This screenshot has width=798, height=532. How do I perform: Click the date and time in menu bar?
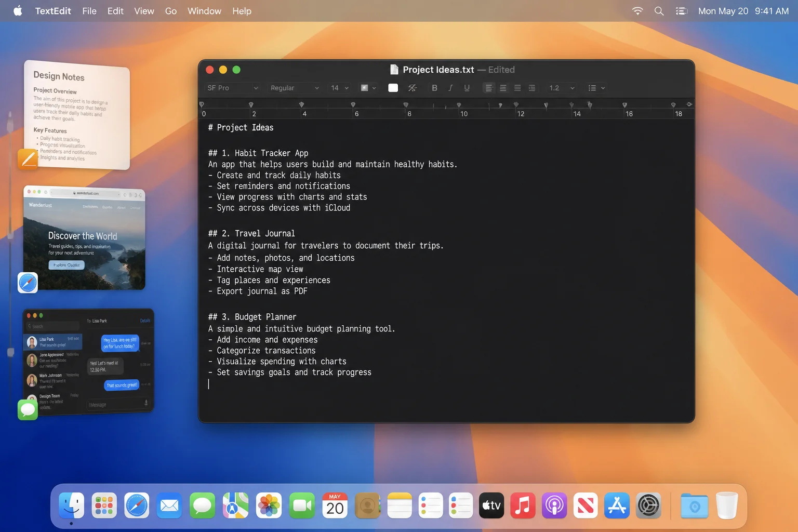pos(743,11)
